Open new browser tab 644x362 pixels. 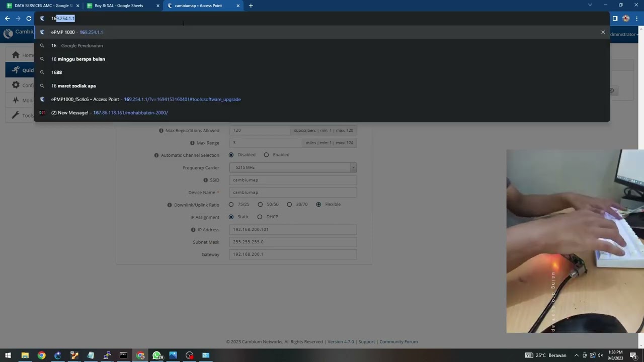coord(251,6)
